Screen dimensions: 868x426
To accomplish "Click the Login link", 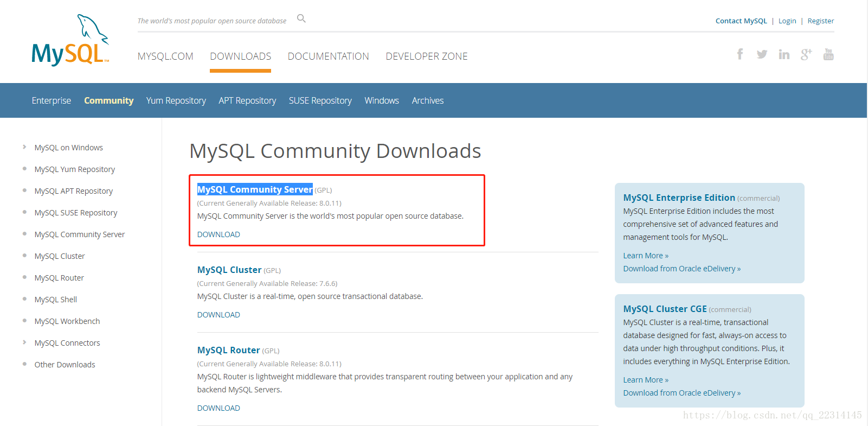I will pyautogui.click(x=787, y=21).
